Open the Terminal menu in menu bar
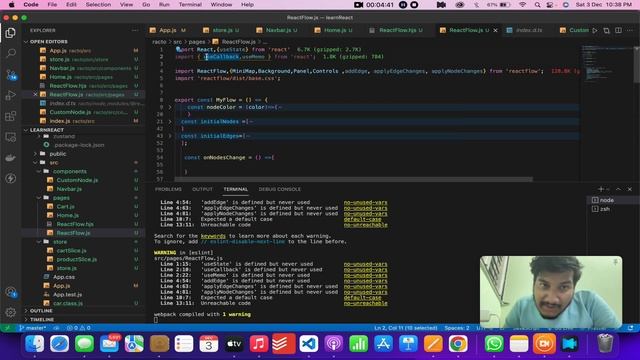 click(190, 5)
